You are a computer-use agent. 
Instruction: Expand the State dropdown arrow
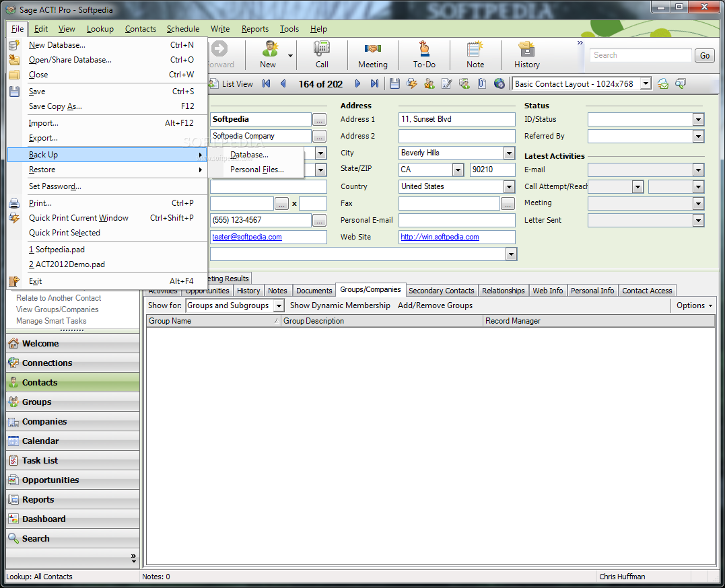(458, 170)
